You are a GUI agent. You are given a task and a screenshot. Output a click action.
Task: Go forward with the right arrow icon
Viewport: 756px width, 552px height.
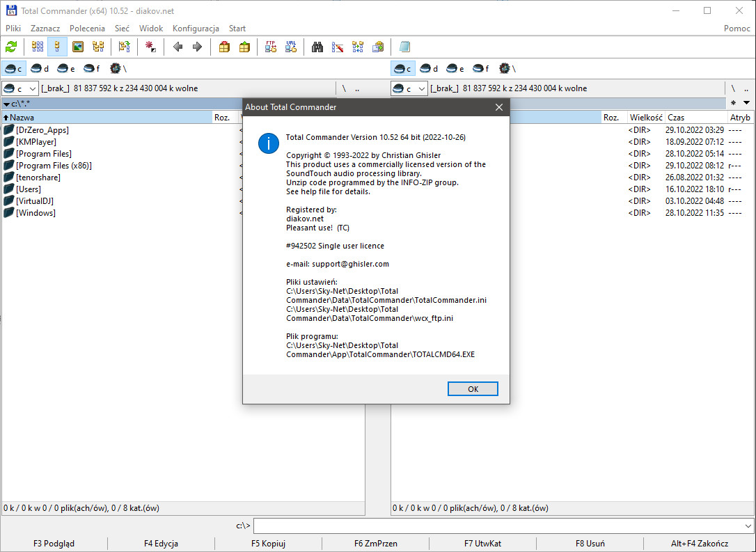pyautogui.click(x=197, y=47)
